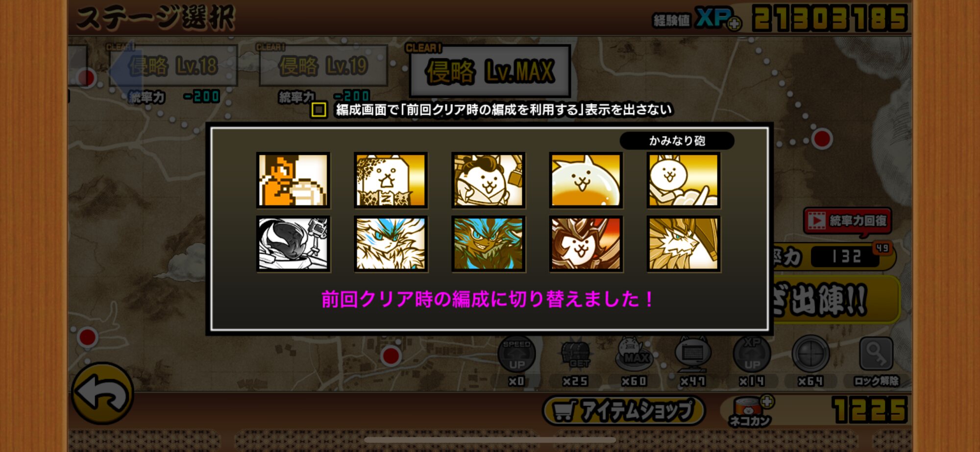
Task: Add cat food with ネコカン plus
Action: [x=767, y=402]
